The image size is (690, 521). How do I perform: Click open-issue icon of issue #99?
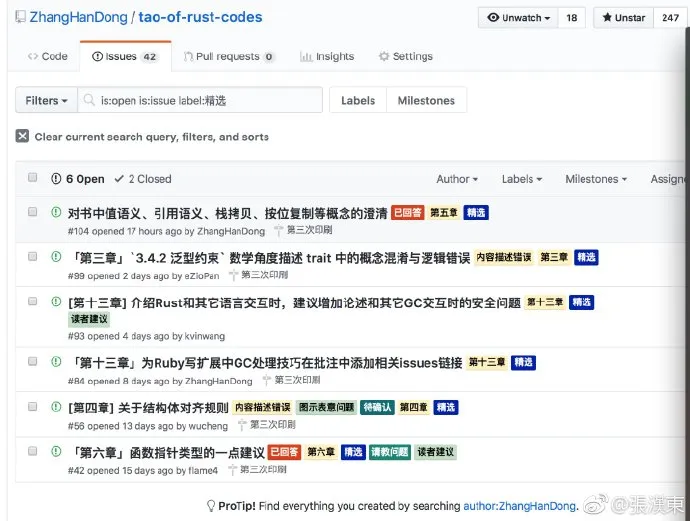56,257
